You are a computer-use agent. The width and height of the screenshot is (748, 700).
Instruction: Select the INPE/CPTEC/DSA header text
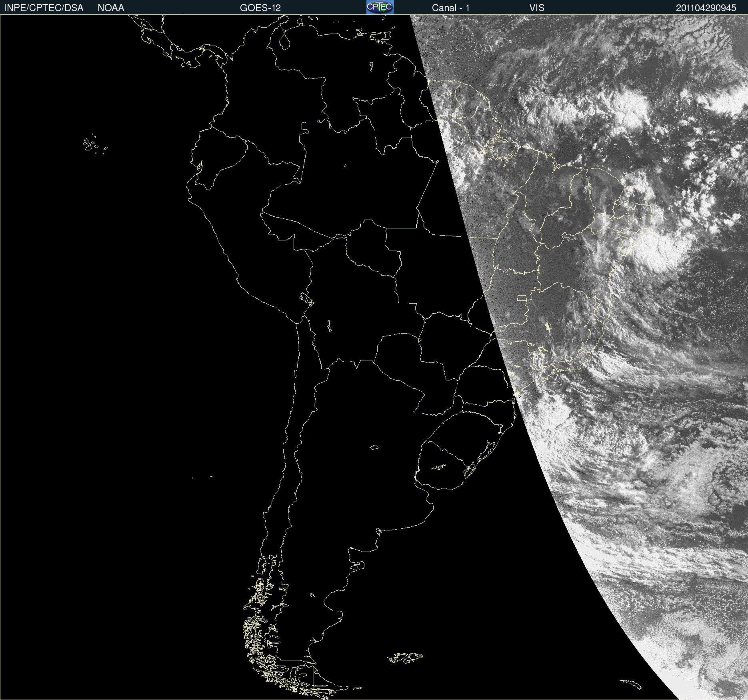[44, 8]
